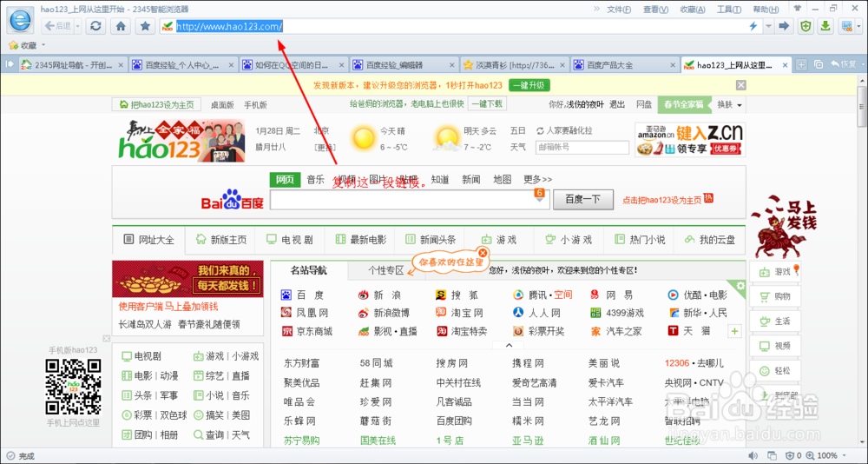Image resolution: width=868 pixels, height=464 pixels.
Task: Close the yellow upgrade notification bar
Action: point(740,85)
